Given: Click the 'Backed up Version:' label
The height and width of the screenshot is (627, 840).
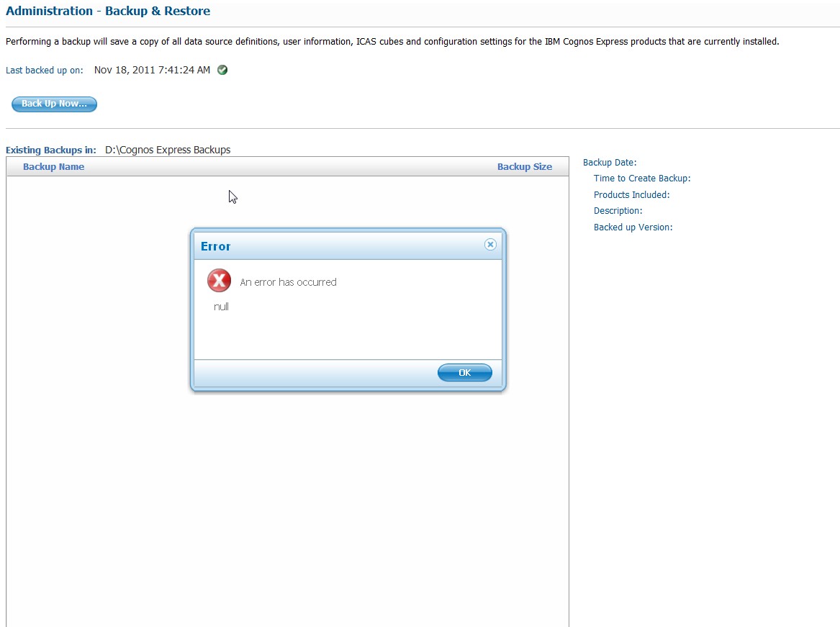Looking at the screenshot, I should coord(633,227).
